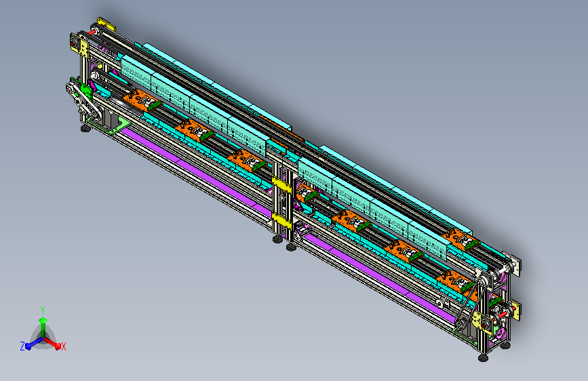Select the lower yellow joint plate on center post
The image size is (588, 381).
pos(281,221)
